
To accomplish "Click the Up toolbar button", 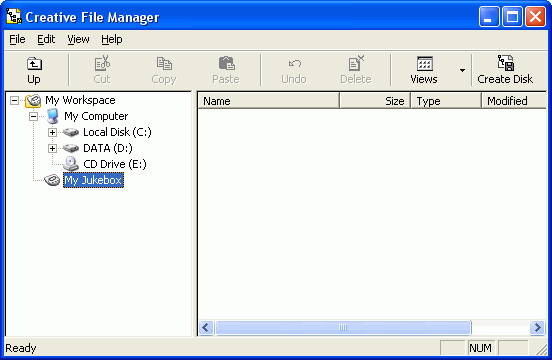I will point(34,70).
